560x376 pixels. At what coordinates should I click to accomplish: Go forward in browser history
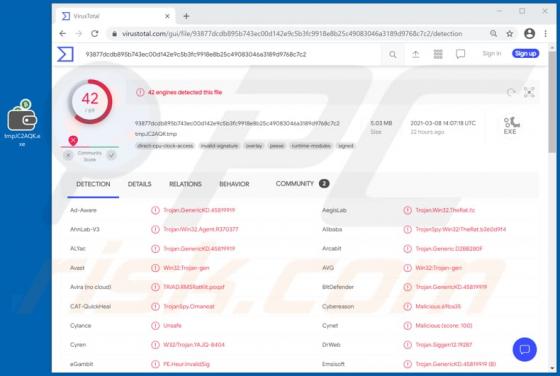(x=79, y=34)
